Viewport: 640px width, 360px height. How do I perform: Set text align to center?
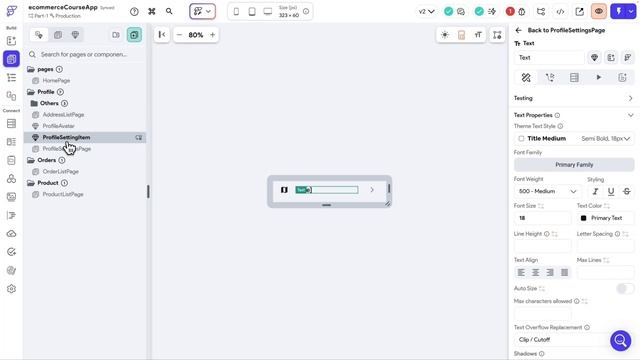536,272
